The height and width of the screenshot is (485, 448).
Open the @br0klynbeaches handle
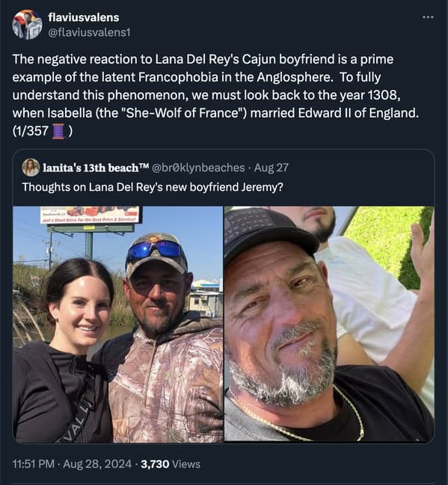pyautogui.click(x=198, y=168)
